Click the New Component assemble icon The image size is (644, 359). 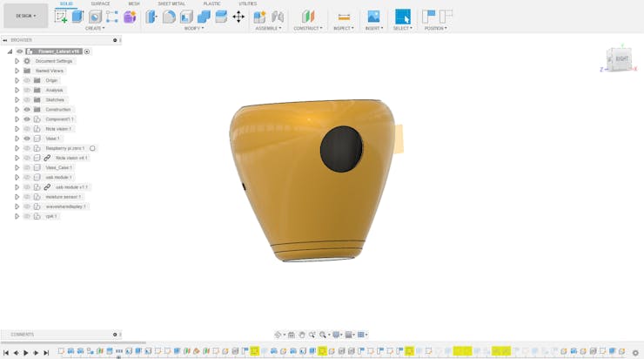(259, 17)
